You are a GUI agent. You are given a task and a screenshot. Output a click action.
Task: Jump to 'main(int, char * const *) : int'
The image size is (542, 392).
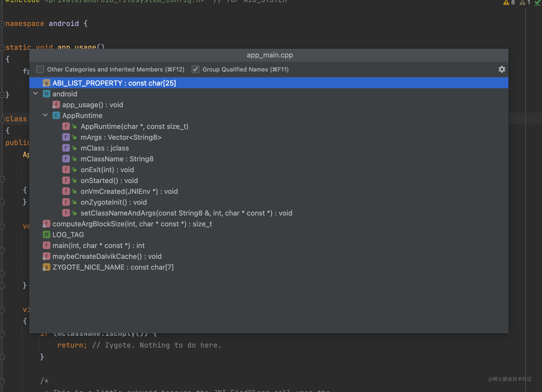coord(269,246)
